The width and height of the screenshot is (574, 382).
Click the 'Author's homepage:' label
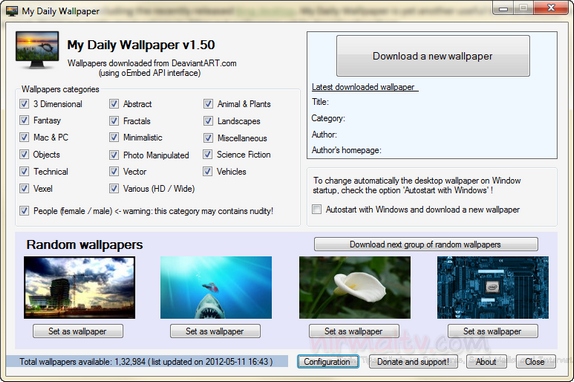[346, 150]
